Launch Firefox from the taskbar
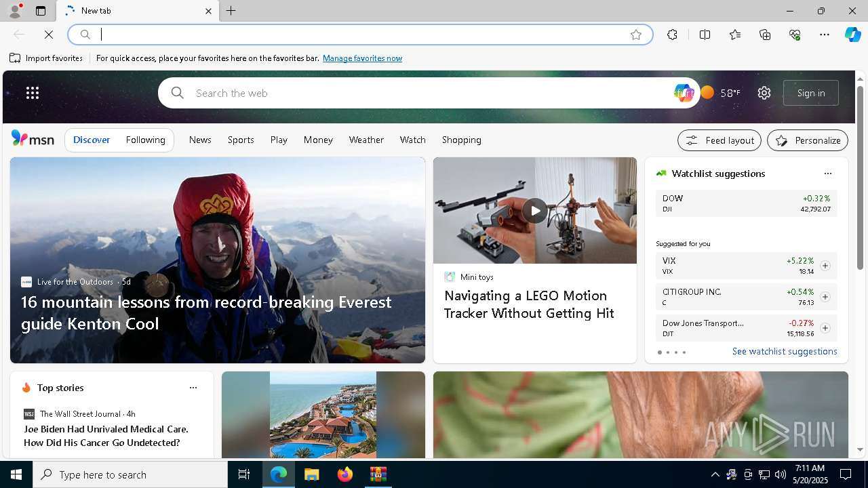The image size is (868, 488). [x=345, y=474]
